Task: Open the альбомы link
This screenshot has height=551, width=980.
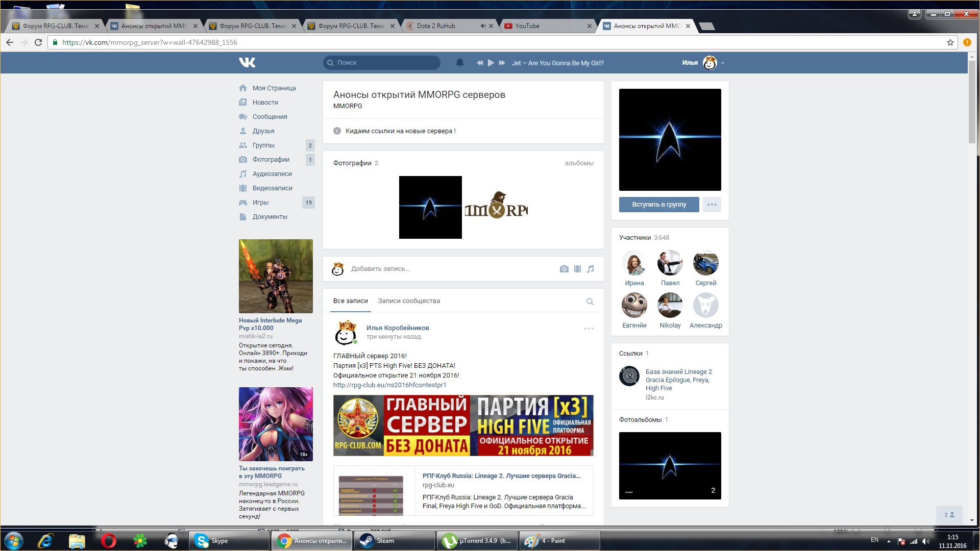Action: [x=579, y=163]
